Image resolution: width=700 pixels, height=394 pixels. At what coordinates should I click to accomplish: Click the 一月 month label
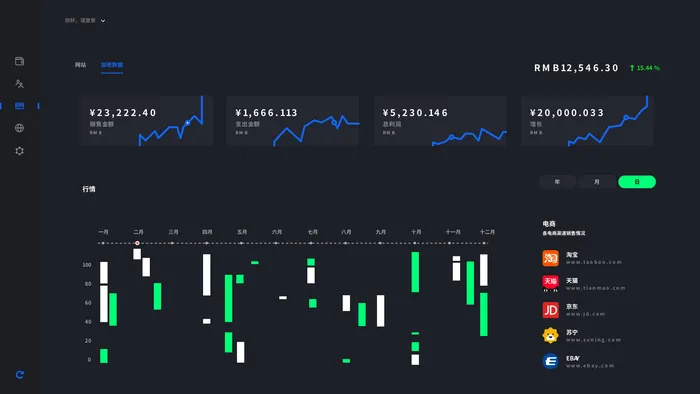coord(103,232)
